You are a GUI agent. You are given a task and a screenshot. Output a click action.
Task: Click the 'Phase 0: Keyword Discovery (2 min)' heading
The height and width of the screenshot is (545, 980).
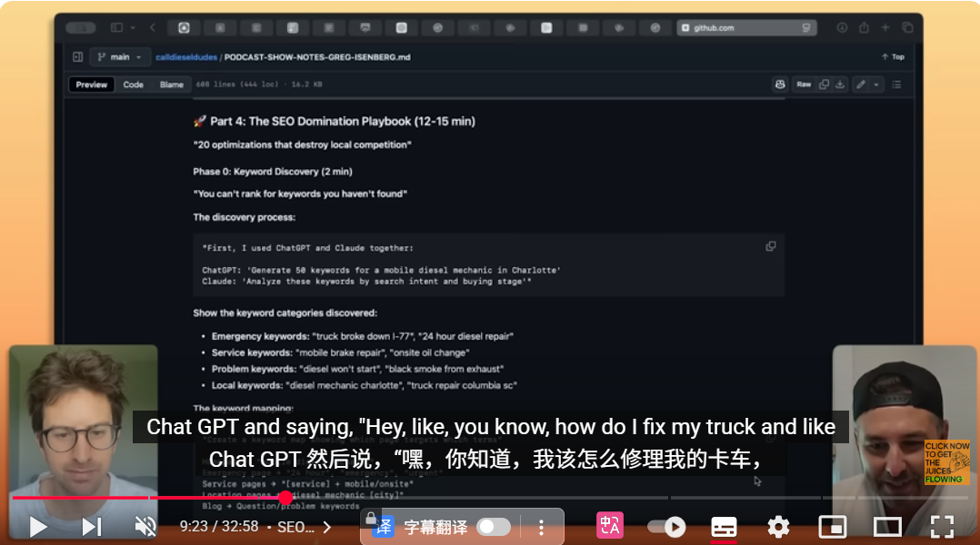[x=273, y=172]
